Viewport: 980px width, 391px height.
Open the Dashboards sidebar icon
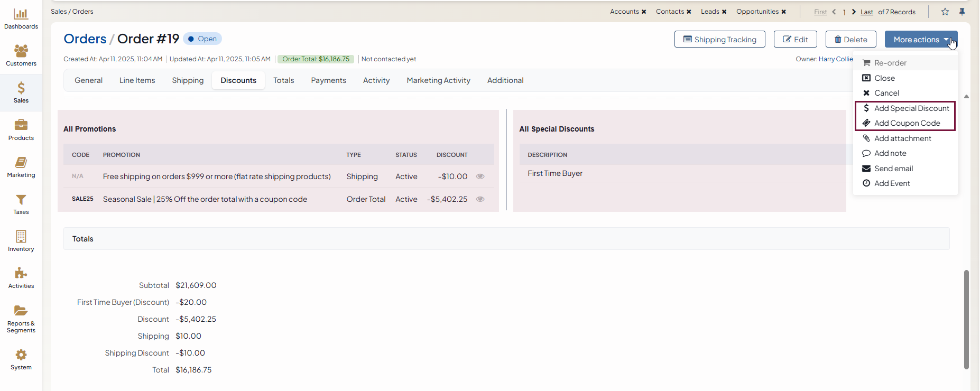(x=21, y=14)
